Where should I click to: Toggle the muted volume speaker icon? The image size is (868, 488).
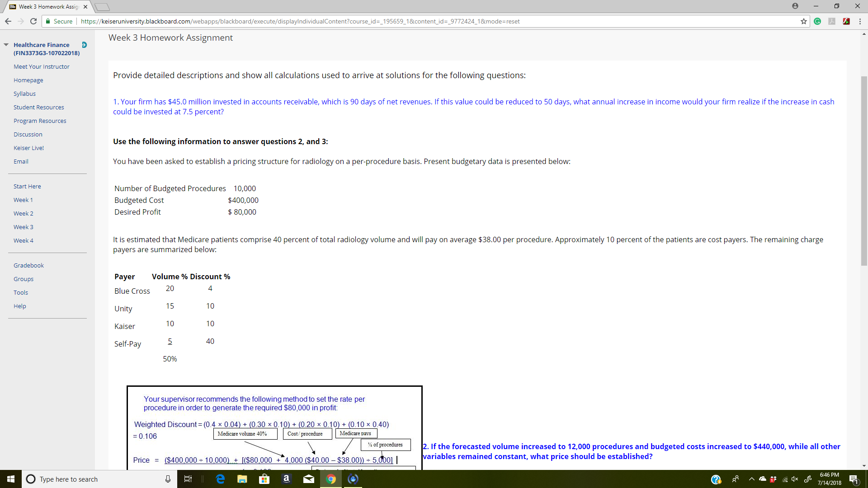(795, 479)
